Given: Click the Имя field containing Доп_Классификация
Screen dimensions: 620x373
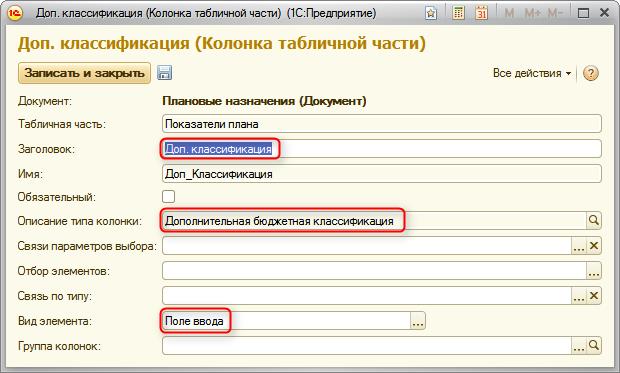Looking at the screenshot, I should [382, 174].
